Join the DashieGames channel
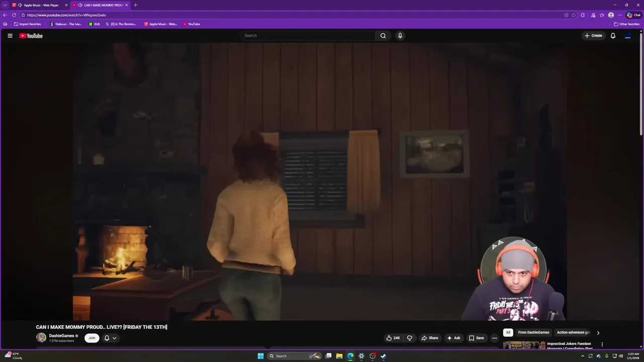Image resolution: width=644 pixels, height=362 pixels. 92,338
